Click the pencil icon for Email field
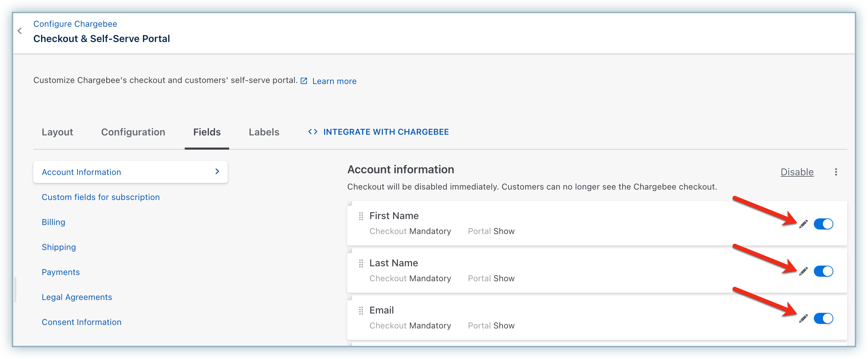Viewport: 868px width, 359px height. click(x=803, y=319)
